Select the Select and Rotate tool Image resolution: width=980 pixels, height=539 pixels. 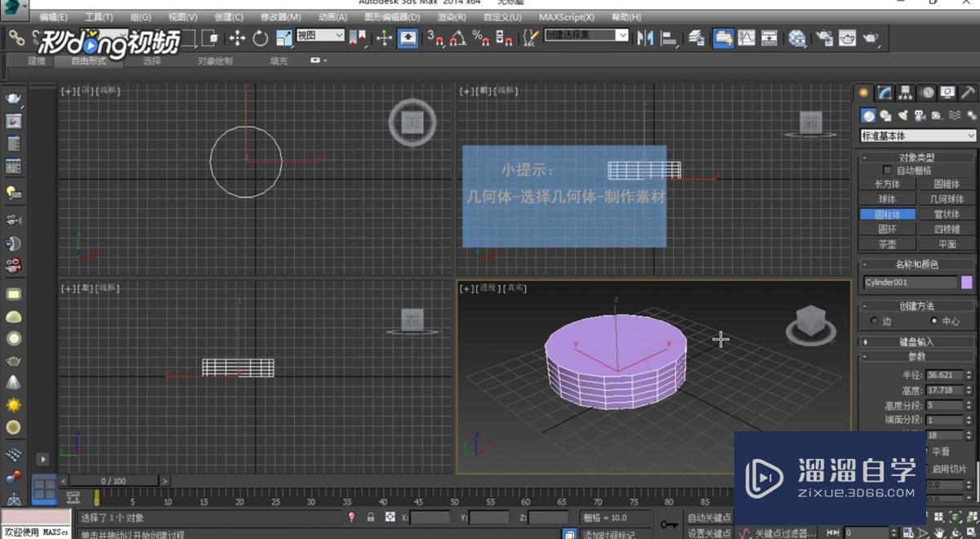[x=259, y=38]
